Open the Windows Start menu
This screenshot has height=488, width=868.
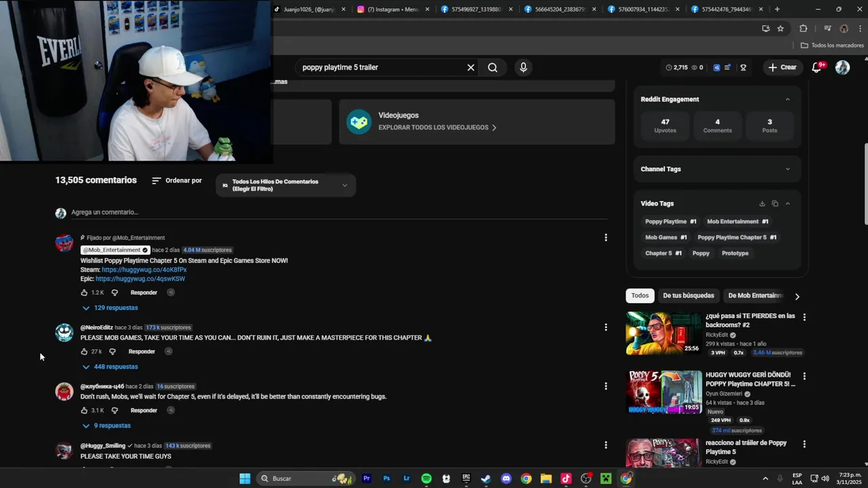click(x=245, y=479)
